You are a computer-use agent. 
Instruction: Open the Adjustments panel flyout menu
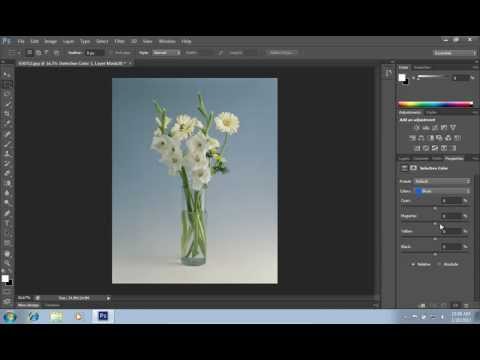click(x=475, y=113)
